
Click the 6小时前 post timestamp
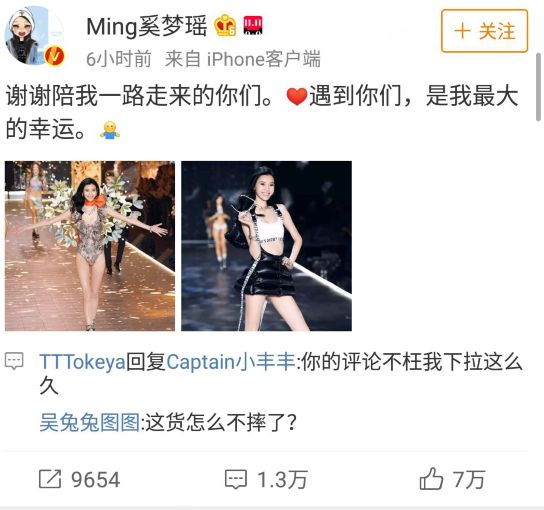point(119,59)
